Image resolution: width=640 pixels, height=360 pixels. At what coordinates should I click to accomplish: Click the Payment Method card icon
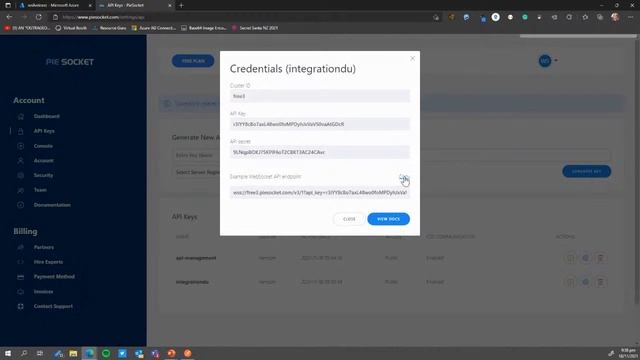[x=20, y=277]
